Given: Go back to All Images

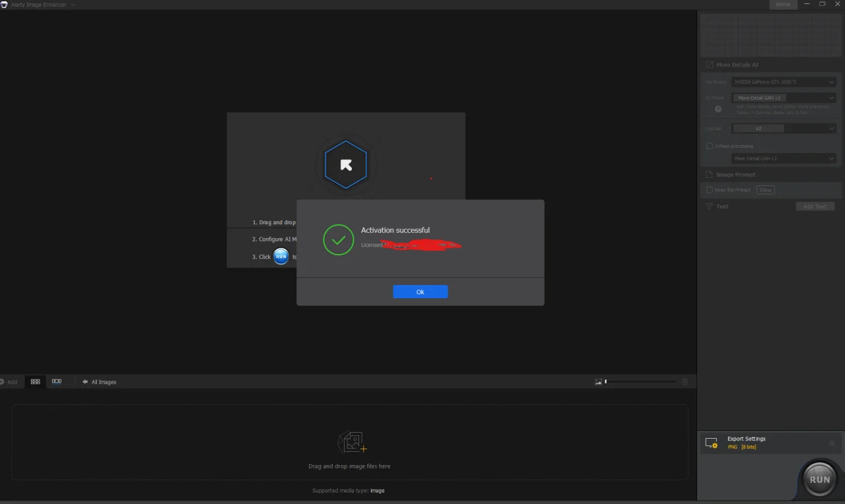Looking at the screenshot, I should pos(99,382).
